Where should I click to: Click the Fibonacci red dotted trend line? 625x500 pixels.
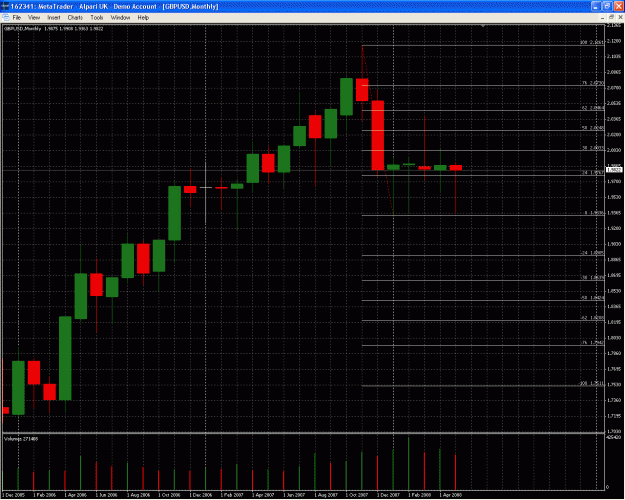point(377,130)
